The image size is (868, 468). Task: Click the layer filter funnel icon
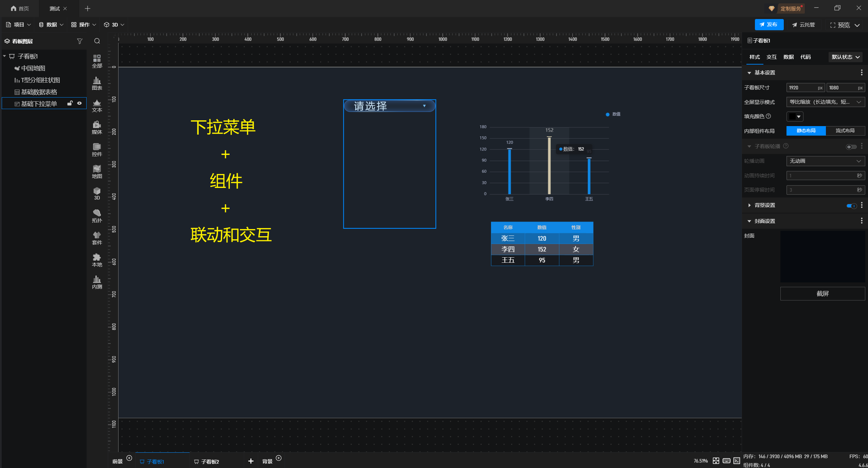80,41
